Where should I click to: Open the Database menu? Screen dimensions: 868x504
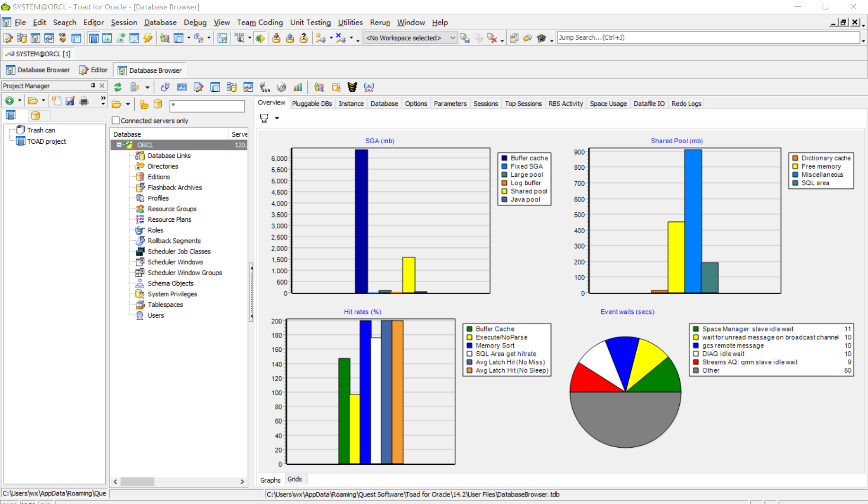160,22
